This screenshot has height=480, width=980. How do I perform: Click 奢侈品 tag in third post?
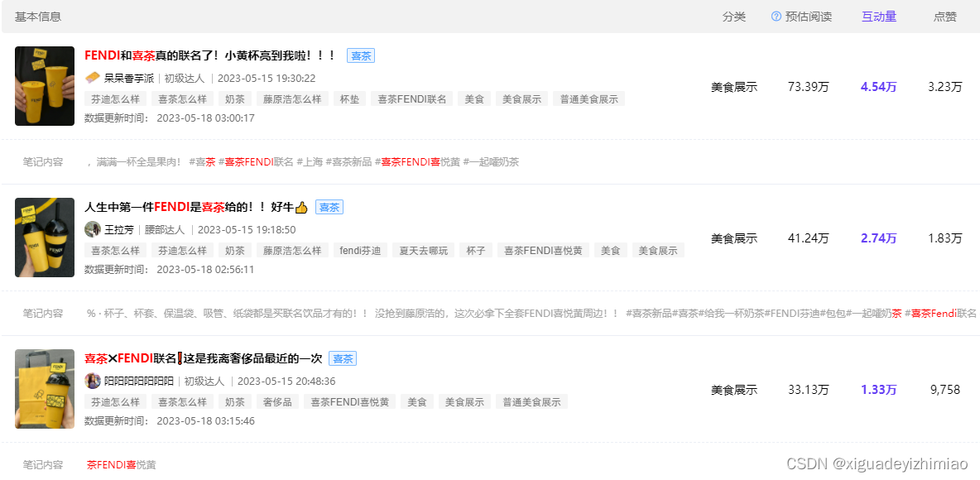277,401
